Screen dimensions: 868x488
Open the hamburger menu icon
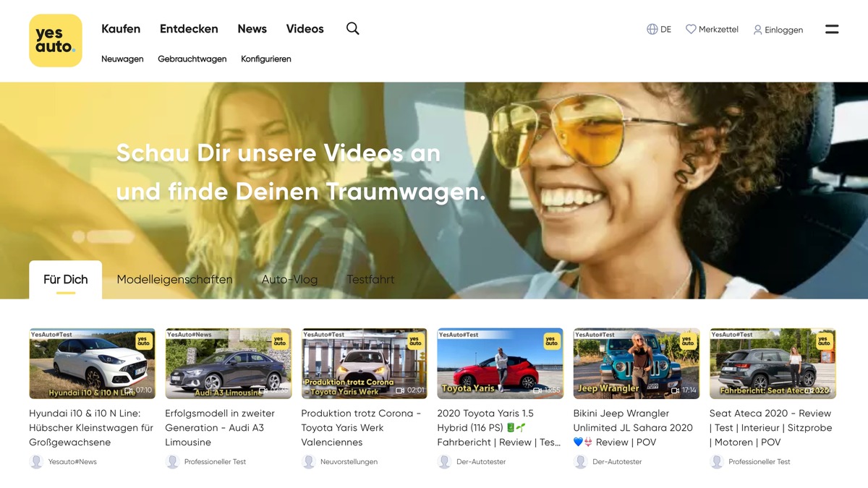point(832,30)
